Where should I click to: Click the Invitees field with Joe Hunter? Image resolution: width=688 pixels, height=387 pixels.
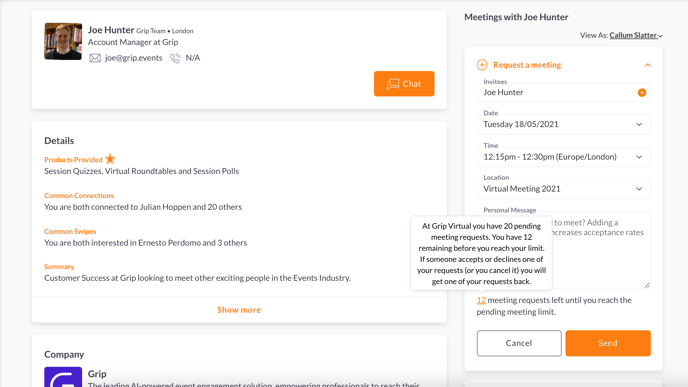pyautogui.click(x=563, y=93)
